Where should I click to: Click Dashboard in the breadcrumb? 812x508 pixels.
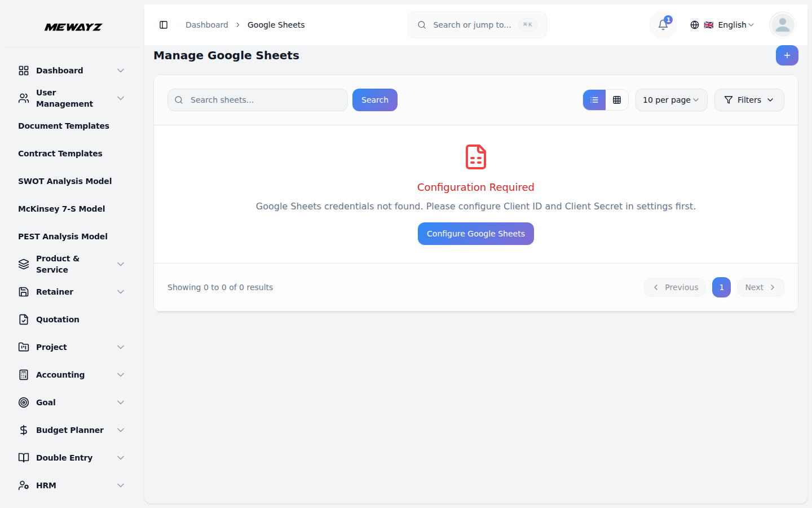point(206,25)
